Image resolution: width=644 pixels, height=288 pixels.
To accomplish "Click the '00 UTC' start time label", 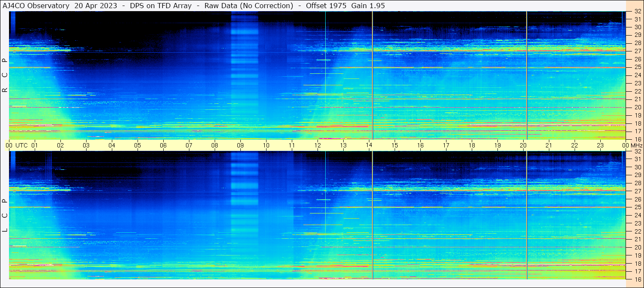I will tap(16, 145).
